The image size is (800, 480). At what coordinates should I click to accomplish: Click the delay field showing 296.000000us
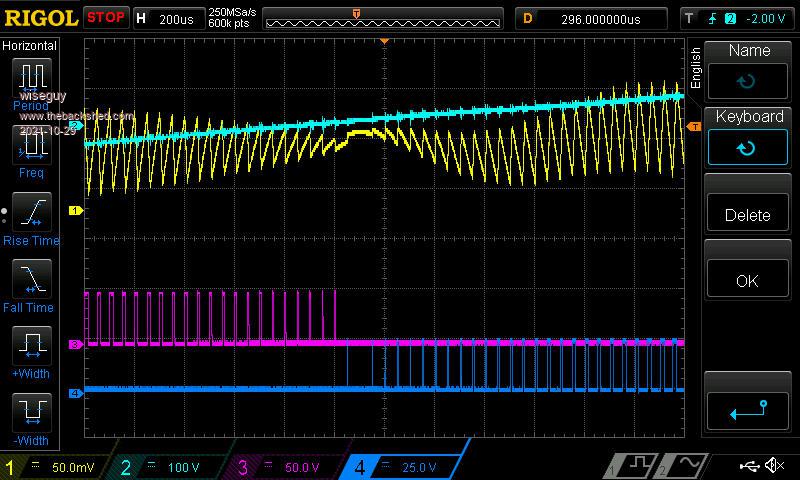coord(592,18)
